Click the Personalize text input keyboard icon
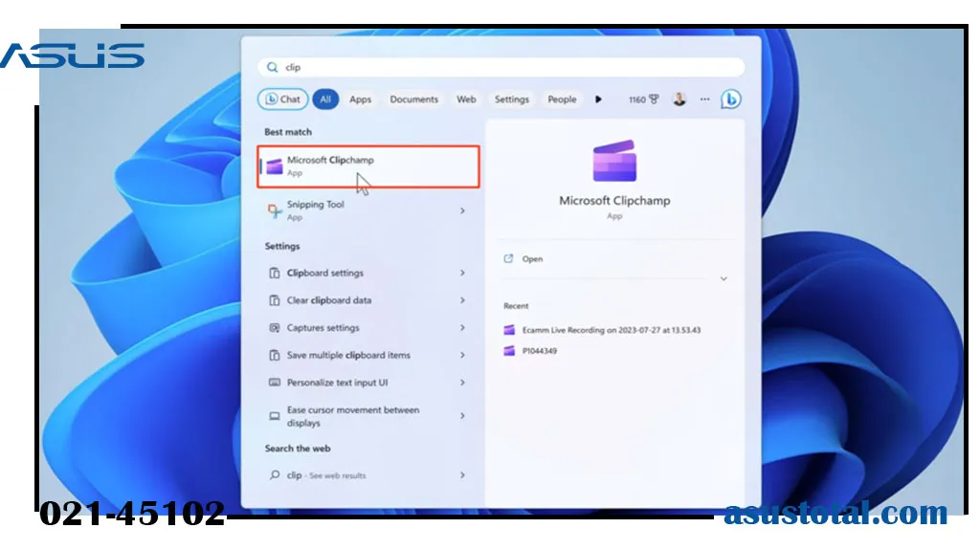The image size is (980, 550). click(x=275, y=383)
